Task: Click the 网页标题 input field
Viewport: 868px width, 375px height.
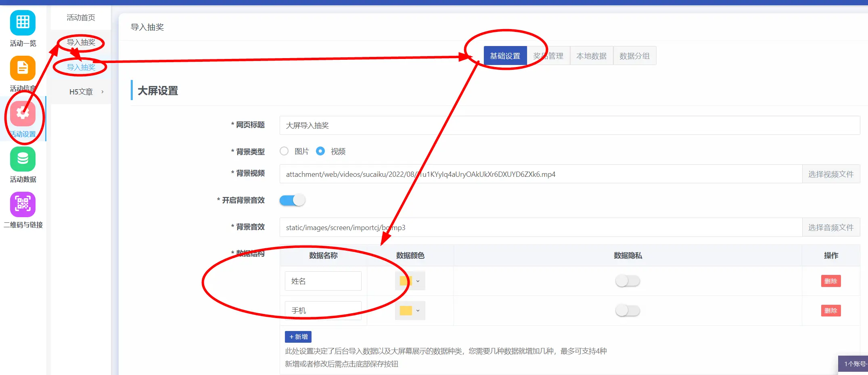Action: pyautogui.click(x=569, y=126)
